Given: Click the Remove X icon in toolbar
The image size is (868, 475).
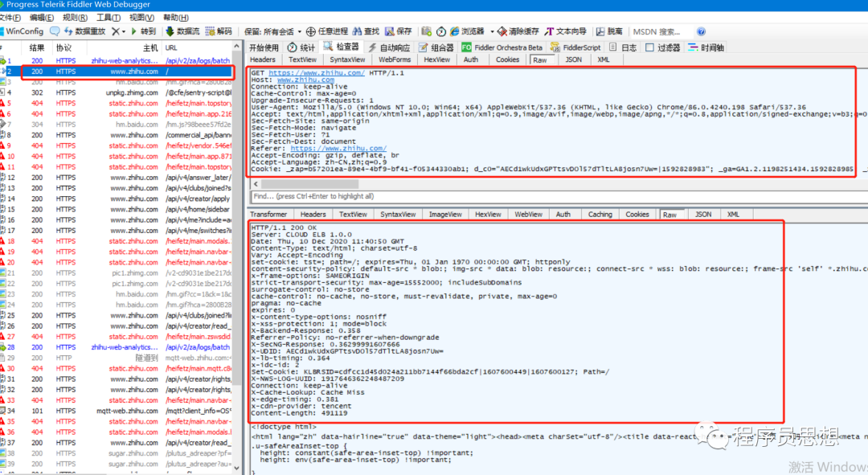Looking at the screenshot, I should 116,31.
